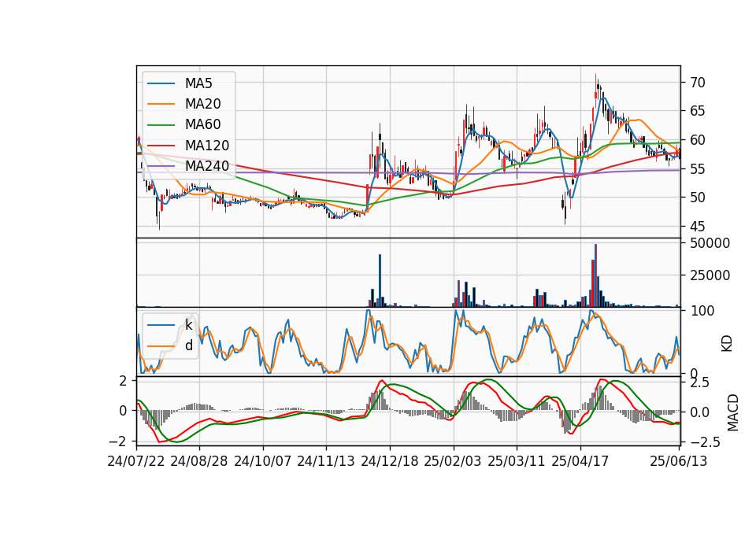Click the 24/11/13 date axis label
The width and height of the screenshot is (756, 543).
tap(326, 461)
